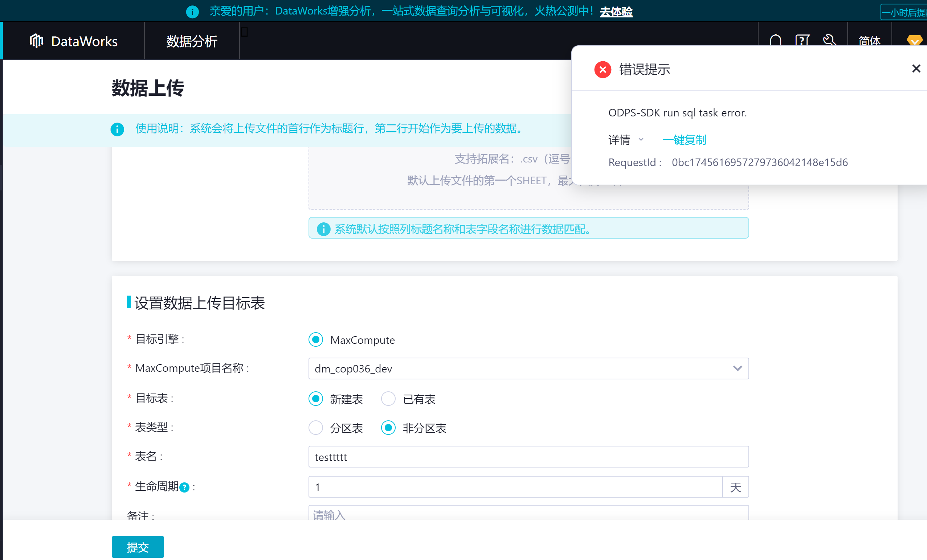Click info icon in column matching notice

point(323,229)
